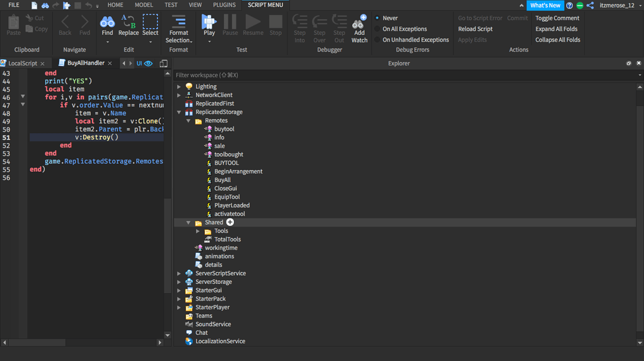
Task: Collapse the Remotes folder
Action: tap(189, 121)
